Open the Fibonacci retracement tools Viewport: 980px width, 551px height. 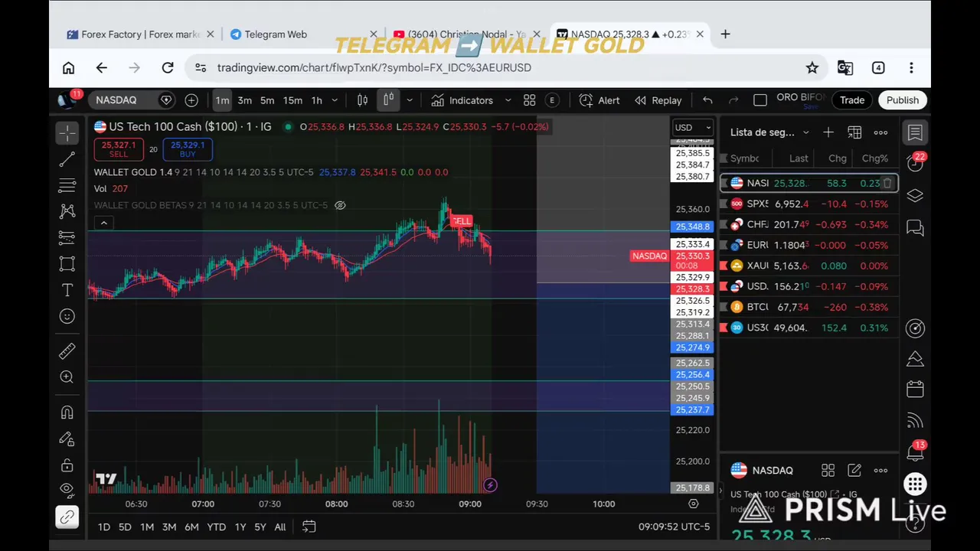pyautogui.click(x=67, y=185)
